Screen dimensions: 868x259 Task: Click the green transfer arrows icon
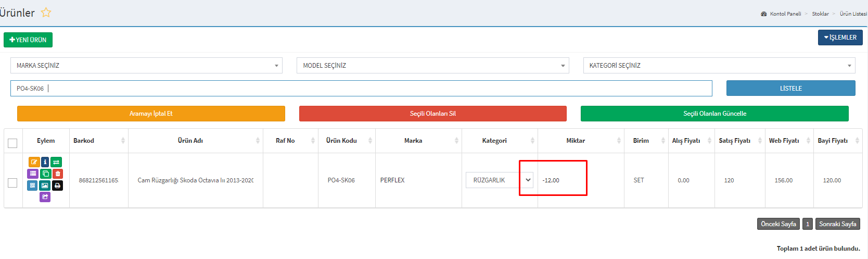click(x=57, y=162)
